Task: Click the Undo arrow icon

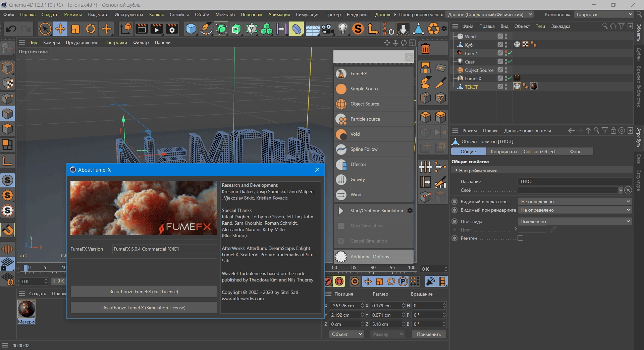Action: pos(11,29)
